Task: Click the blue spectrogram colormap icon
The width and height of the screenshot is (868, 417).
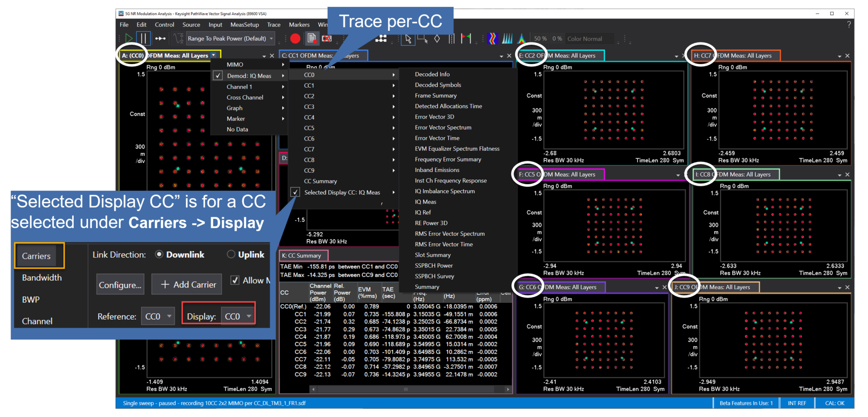Action: 492,38
